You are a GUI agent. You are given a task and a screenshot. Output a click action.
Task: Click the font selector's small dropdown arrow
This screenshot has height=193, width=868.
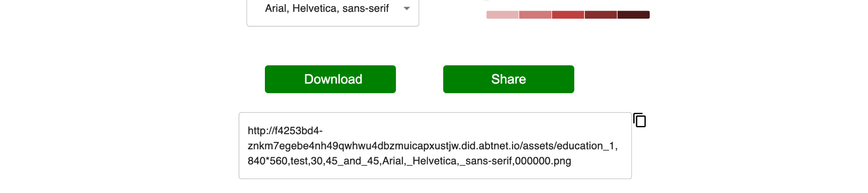pos(406,8)
